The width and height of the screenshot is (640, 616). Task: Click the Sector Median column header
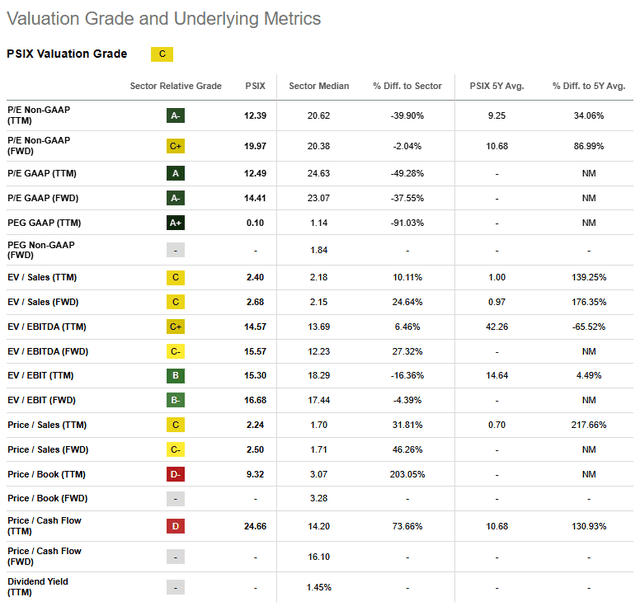[x=318, y=86]
